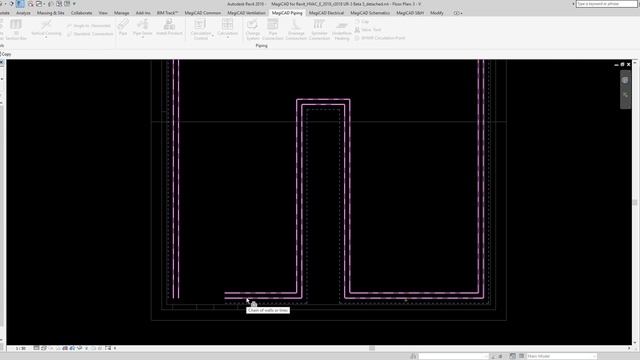Select the Drainage Connection tool
The image size is (640, 360).
(x=296, y=29)
